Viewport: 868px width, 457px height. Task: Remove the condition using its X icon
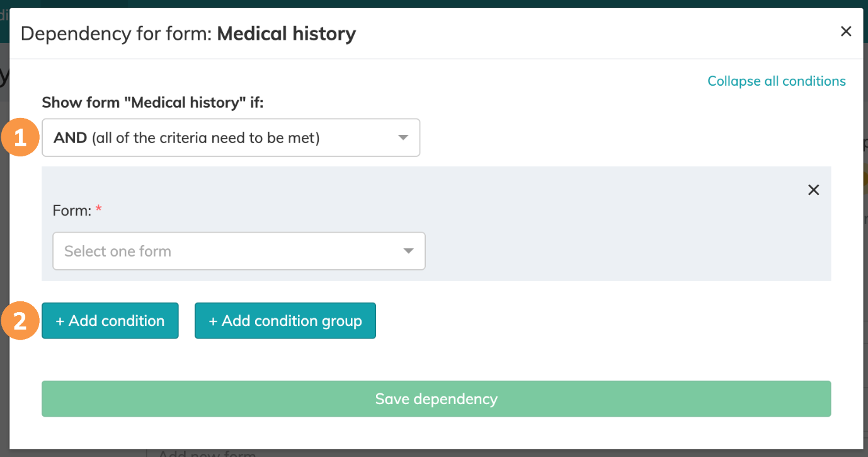point(813,190)
